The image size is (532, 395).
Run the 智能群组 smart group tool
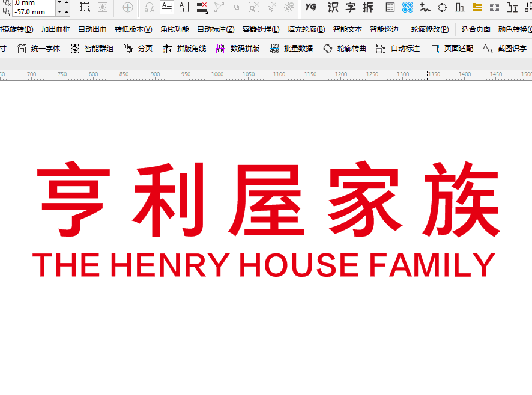92,49
